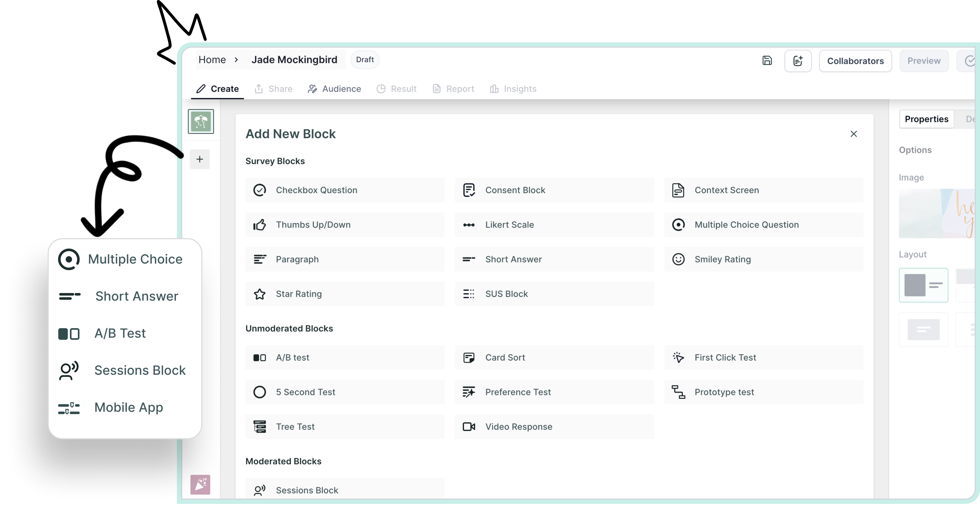This screenshot has width=980, height=506.
Task: Choose the Smiley Rating label
Action: point(723,259)
